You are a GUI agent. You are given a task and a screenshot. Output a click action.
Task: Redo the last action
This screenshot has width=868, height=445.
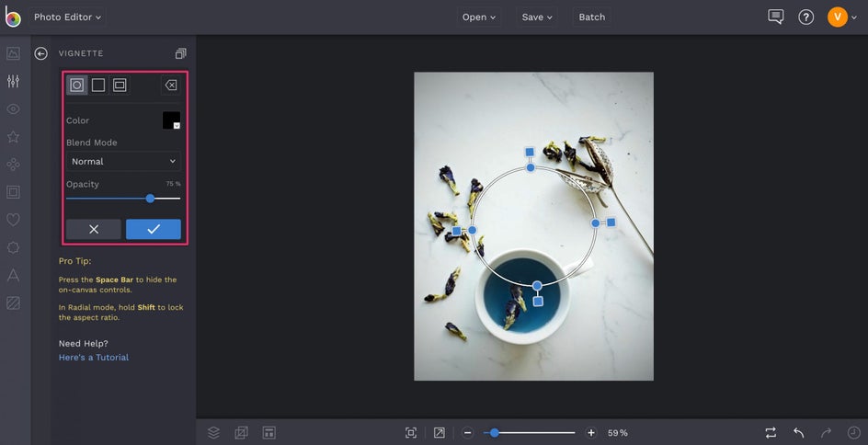(826, 433)
